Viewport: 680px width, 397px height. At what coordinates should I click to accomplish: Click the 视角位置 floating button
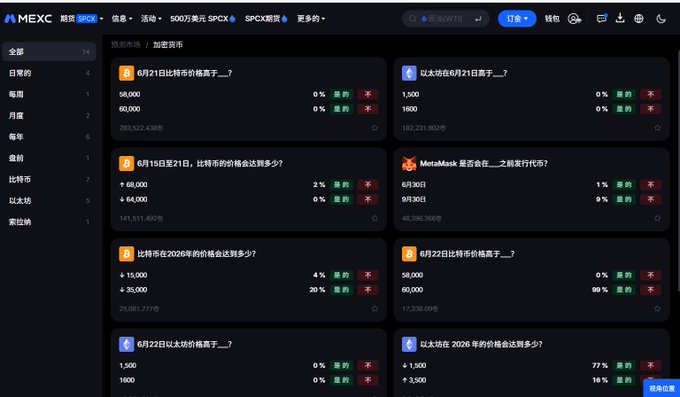[662, 388]
